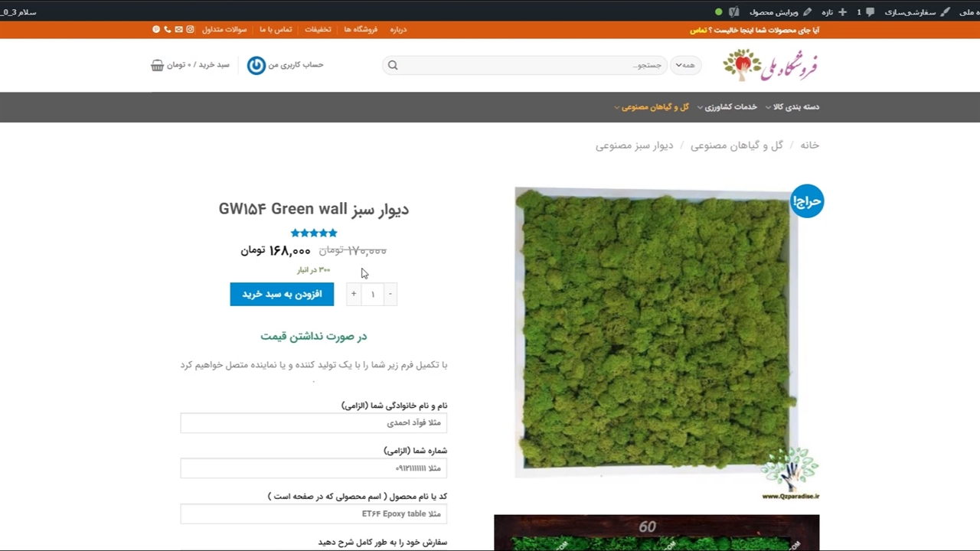Expand the خدمات کشاورزی menu
This screenshot has height=551, width=980.
[x=730, y=107]
